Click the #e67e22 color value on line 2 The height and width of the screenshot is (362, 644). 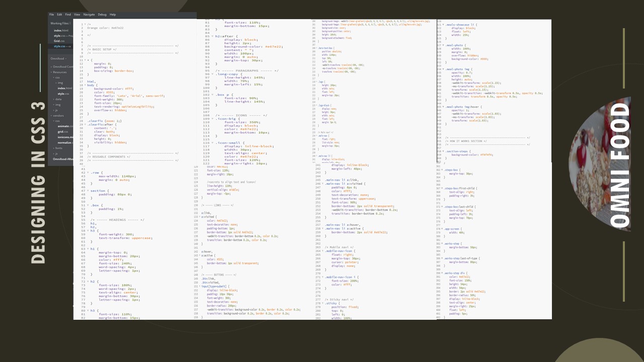[117, 28]
